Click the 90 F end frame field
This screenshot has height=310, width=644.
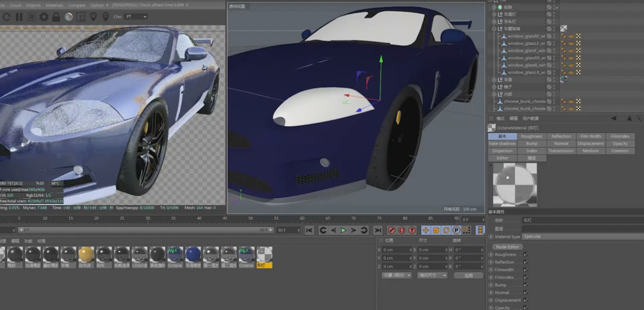(x=288, y=230)
